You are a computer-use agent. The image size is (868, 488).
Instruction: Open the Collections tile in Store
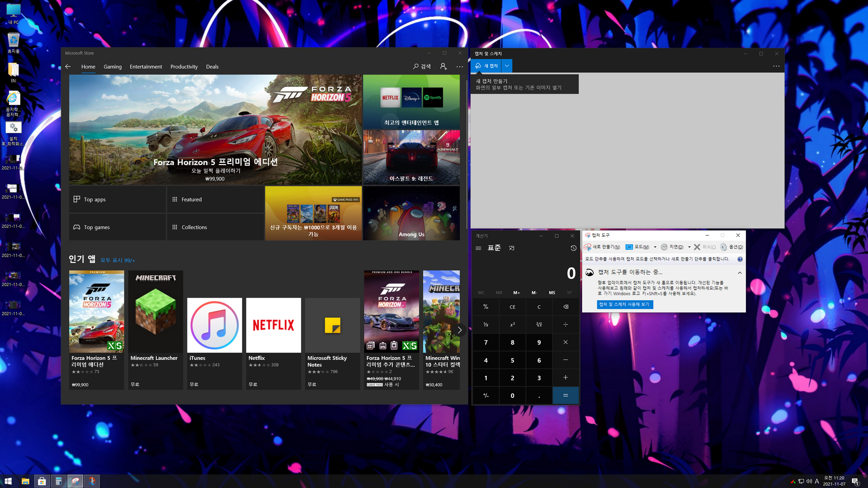215,227
